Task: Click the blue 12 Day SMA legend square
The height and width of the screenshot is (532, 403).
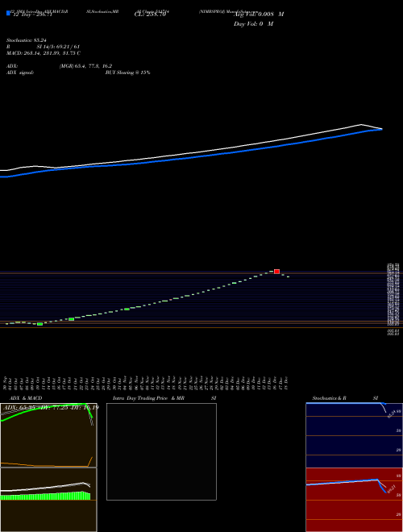Action: (8, 14)
